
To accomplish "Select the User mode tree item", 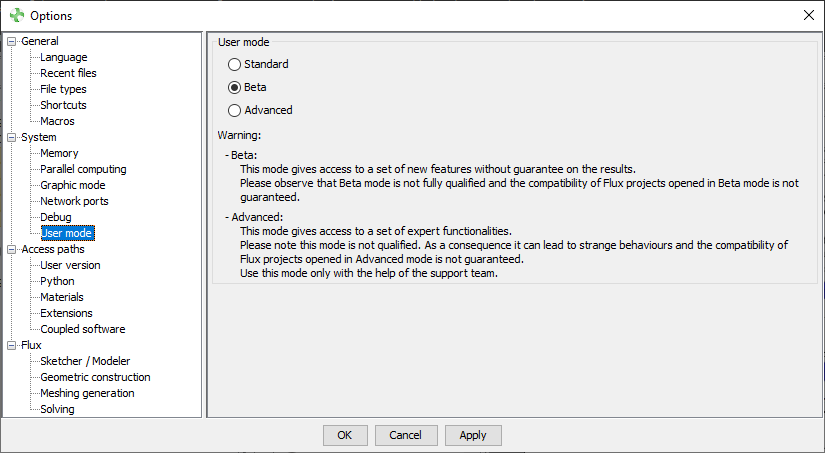I will [68, 233].
